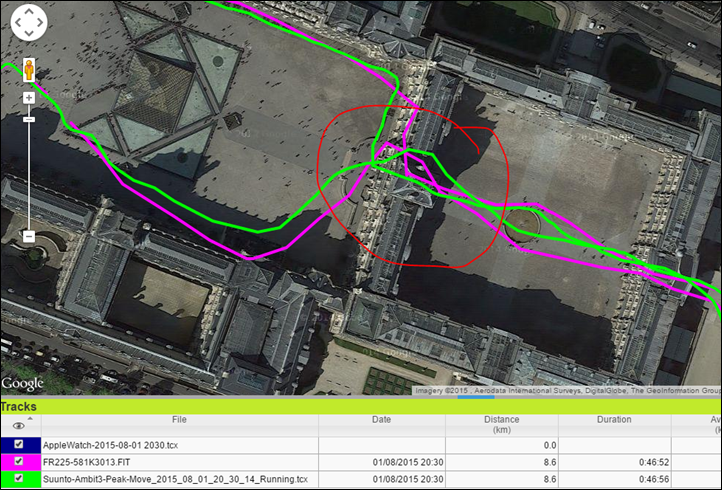Toggle the FR225-581K3013.FIT track checkbox
This screenshot has height=490, width=722.
click(x=19, y=461)
